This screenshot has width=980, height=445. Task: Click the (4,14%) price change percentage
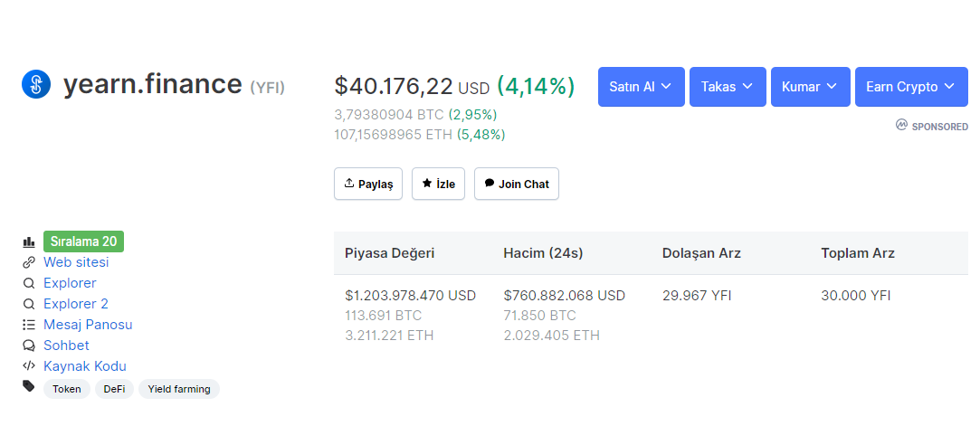click(x=536, y=86)
